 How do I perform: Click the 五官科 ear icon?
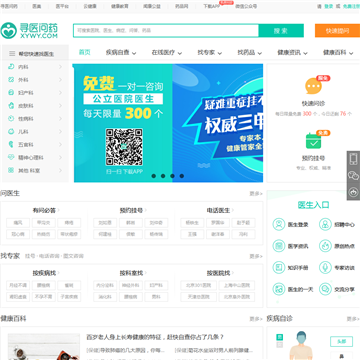click(x=11, y=144)
